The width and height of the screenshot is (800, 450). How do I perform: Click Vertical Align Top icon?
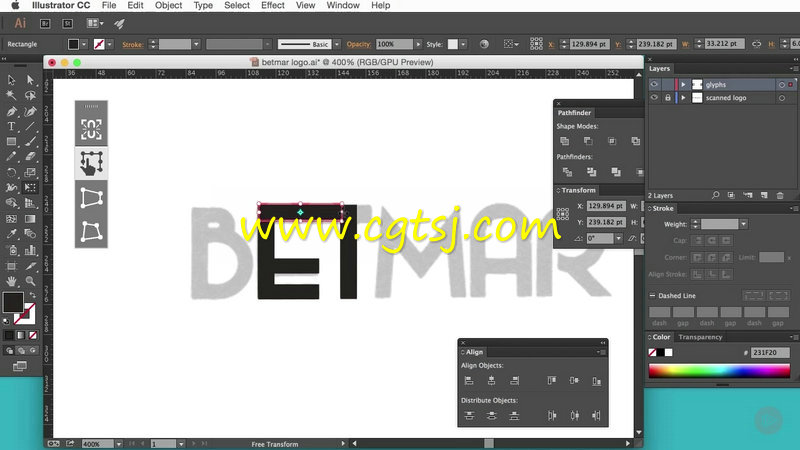(552, 381)
